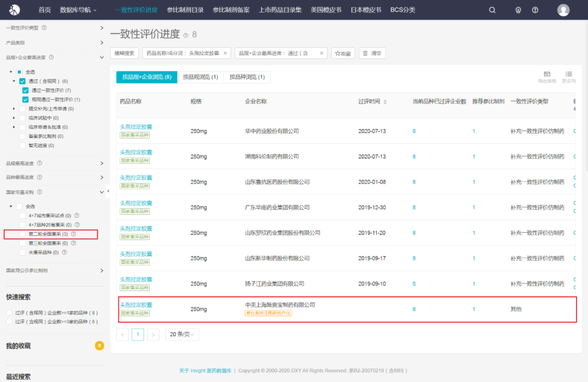Switch to the 按品规浏览 (1) tab
The height and width of the screenshot is (382, 588).
pyautogui.click(x=200, y=77)
